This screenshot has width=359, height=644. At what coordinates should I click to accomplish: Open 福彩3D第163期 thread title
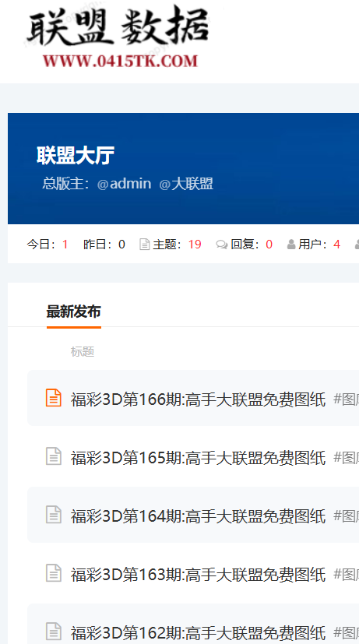(x=198, y=575)
